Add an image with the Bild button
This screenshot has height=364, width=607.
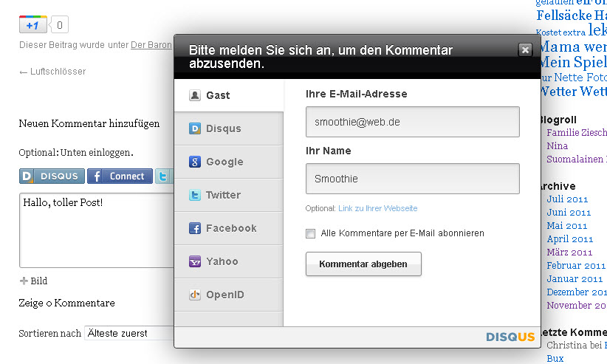(34, 281)
